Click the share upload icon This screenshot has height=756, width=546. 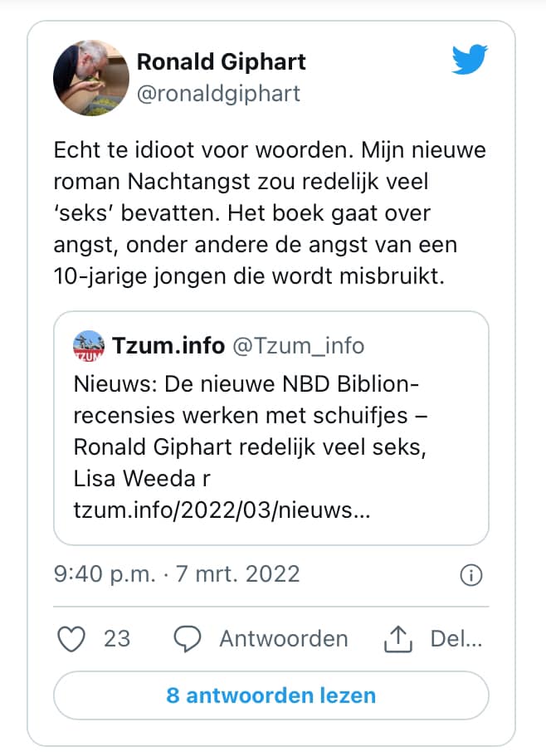399,638
